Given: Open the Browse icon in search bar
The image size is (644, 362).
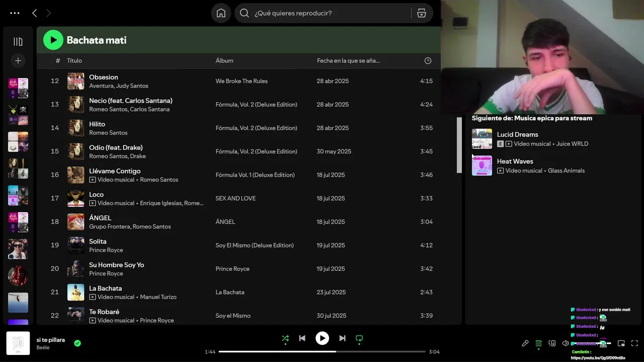Looking at the screenshot, I should click(422, 13).
